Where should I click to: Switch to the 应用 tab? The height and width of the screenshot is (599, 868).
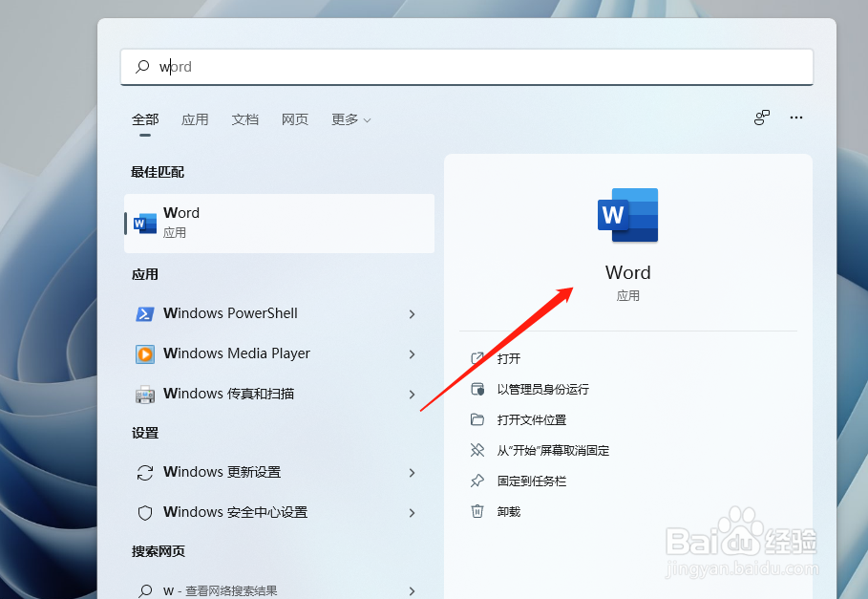[195, 119]
